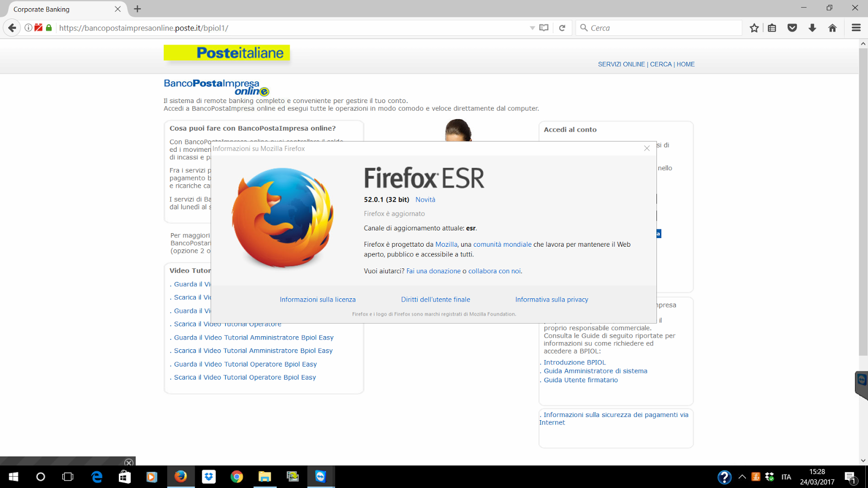Open Guida Amministratore di sistema
868x488 pixels.
click(595, 371)
